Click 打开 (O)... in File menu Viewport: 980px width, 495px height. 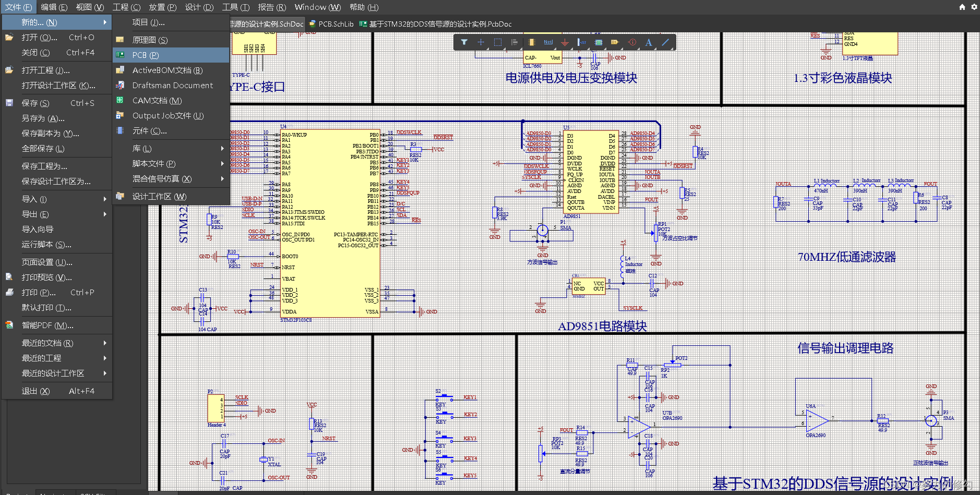click(57, 37)
